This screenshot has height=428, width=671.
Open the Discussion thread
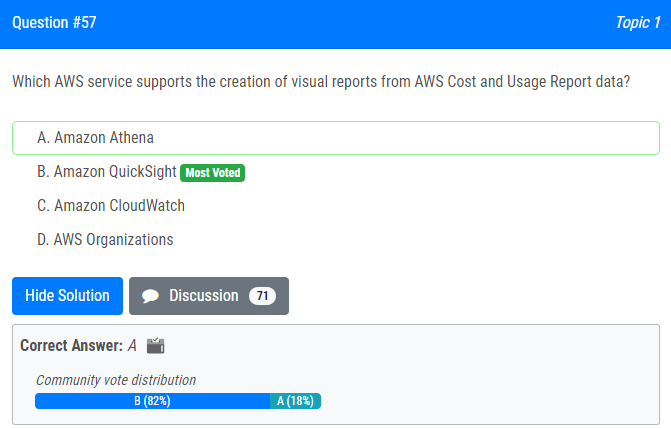point(209,296)
